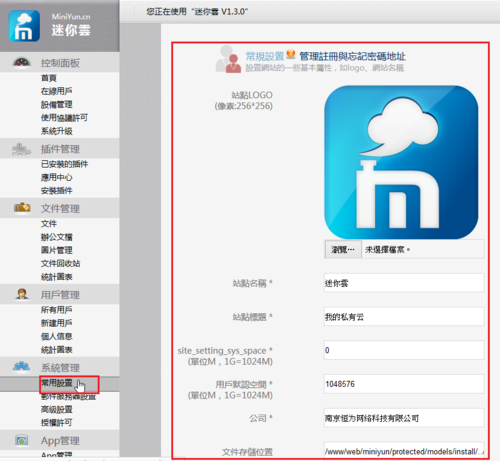This screenshot has height=461, width=500.
Task: Click the user management avatar icon
Action: point(22,294)
